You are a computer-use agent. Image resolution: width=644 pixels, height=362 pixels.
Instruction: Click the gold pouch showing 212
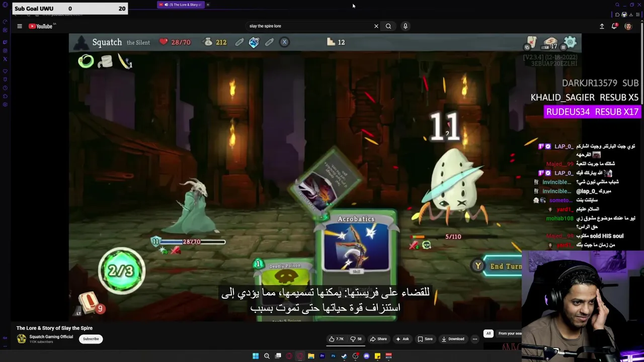click(215, 42)
